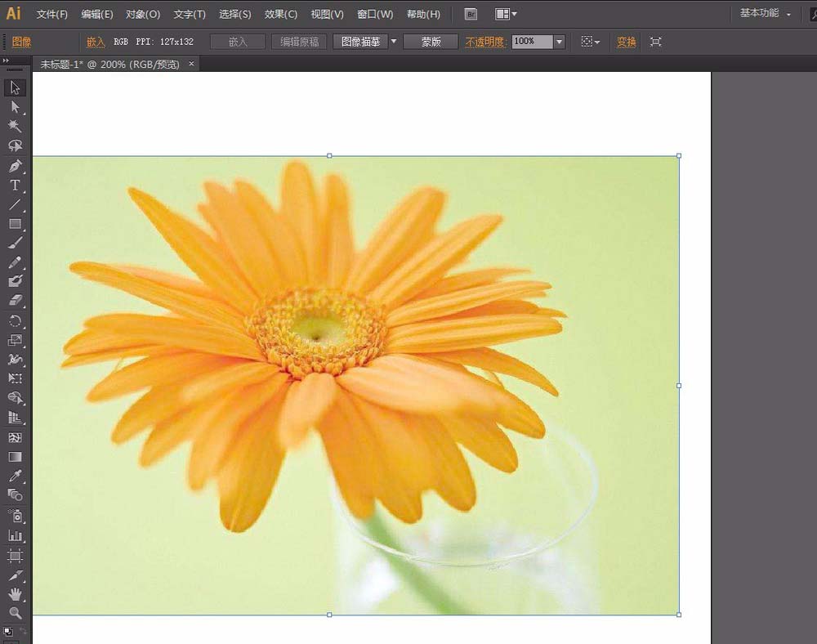Pick the Line Segment tool
The height and width of the screenshot is (644, 817).
tap(15, 205)
